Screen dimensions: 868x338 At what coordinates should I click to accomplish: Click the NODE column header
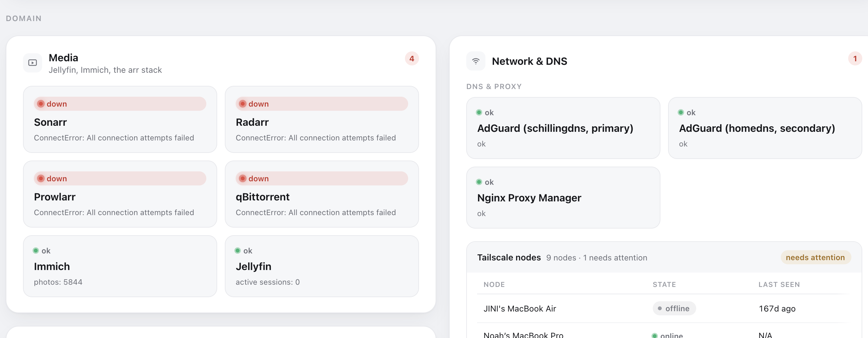[x=494, y=285]
